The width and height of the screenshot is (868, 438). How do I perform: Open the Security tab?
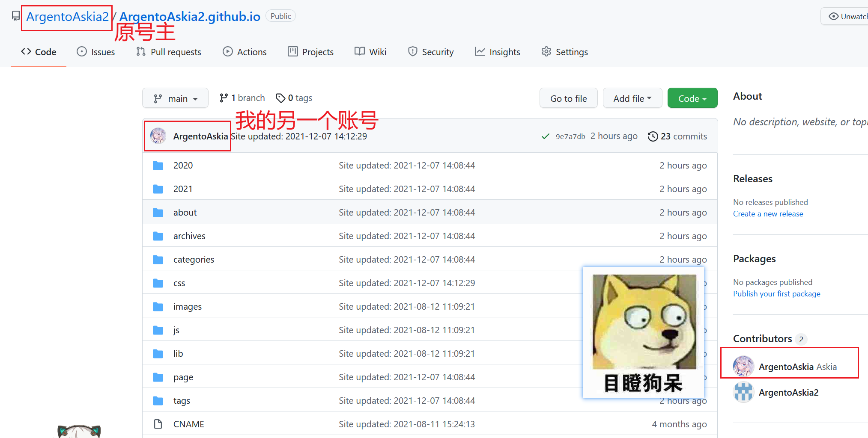(431, 52)
